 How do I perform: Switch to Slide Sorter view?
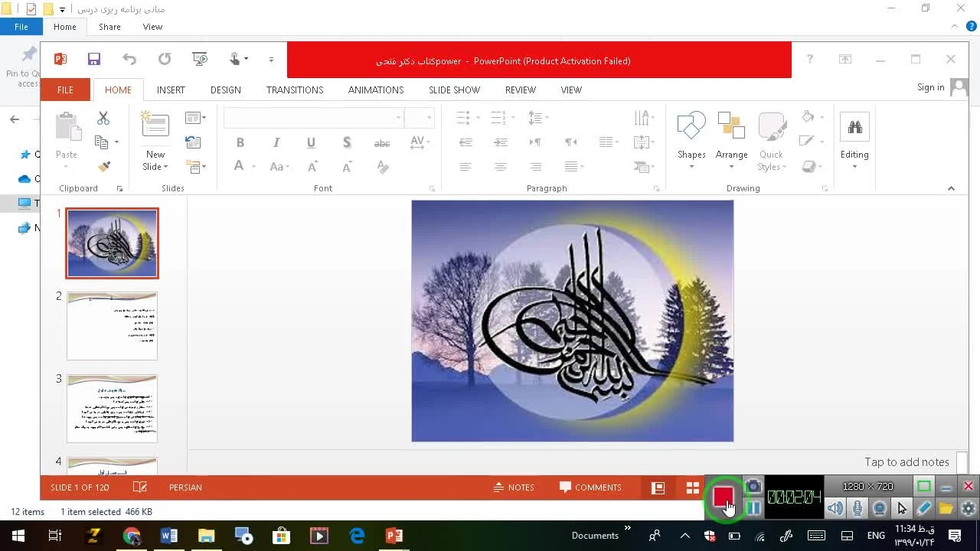pyautogui.click(x=693, y=488)
